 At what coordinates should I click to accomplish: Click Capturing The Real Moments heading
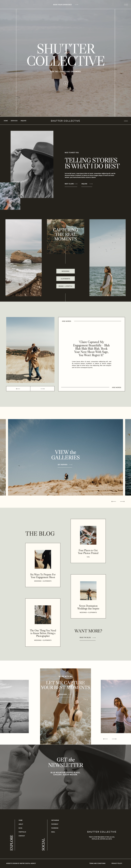coord(65,234)
